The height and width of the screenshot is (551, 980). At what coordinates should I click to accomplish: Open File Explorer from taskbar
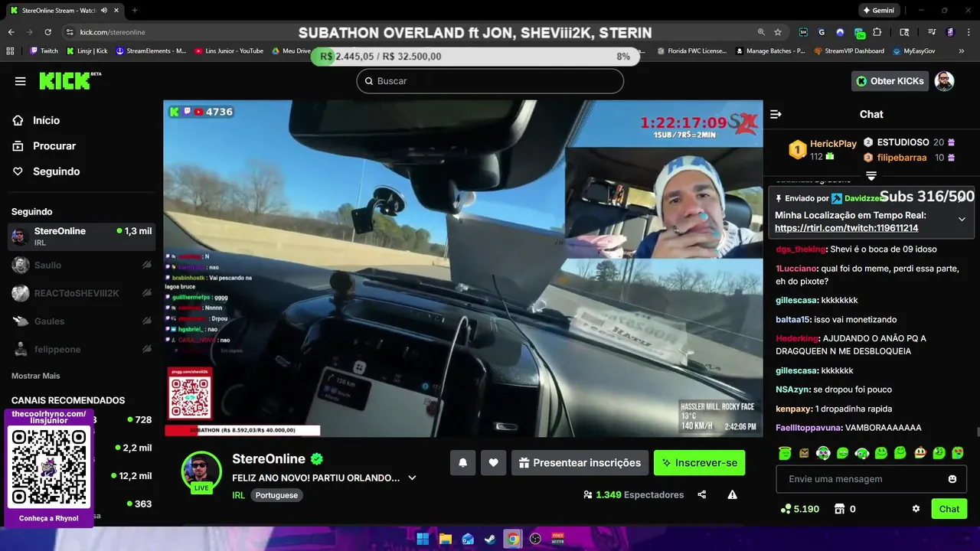point(446,539)
